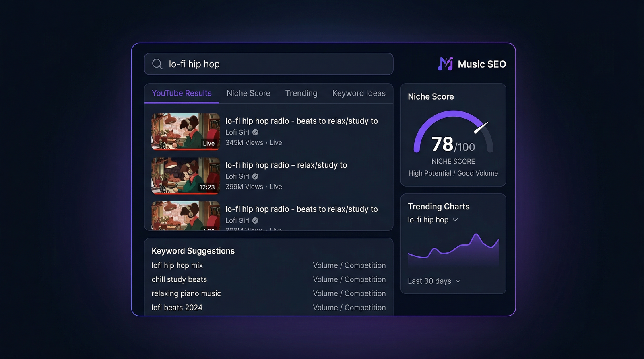Click the trending chart line graph
The width and height of the screenshot is (644, 359).
click(453, 249)
